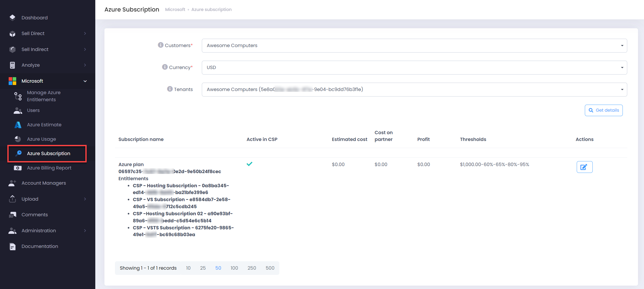The width and height of the screenshot is (644, 289).
Task: Click the Upload arrow icon
Action: pyautogui.click(x=12, y=199)
